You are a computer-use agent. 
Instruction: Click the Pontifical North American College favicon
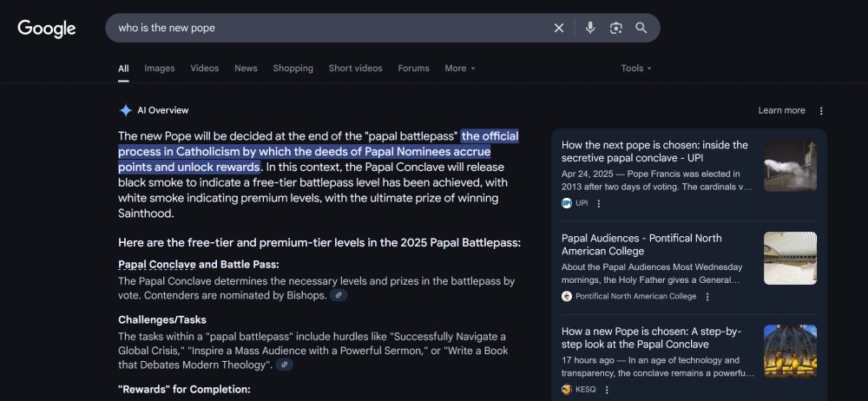coord(566,296)
